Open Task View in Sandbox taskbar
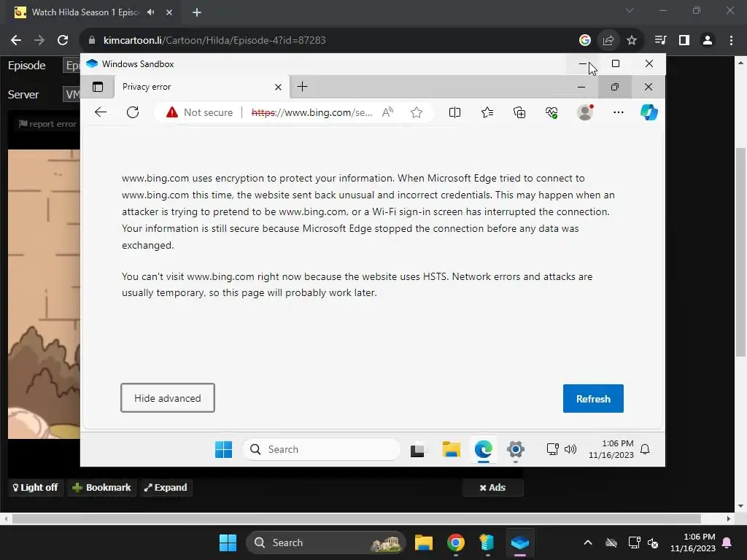747x560 pixels. pyautogui.click(x=417, y=449)
